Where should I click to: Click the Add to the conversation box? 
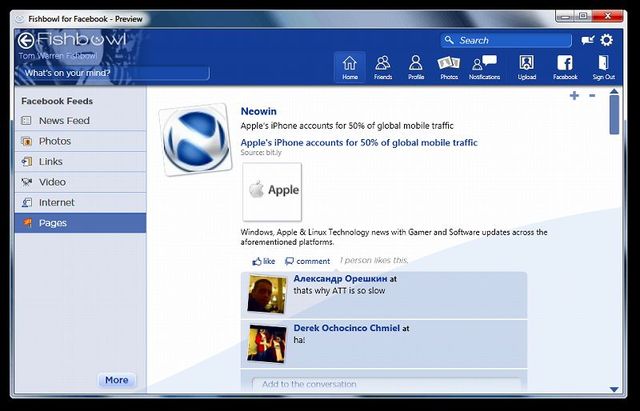point(387,384)
